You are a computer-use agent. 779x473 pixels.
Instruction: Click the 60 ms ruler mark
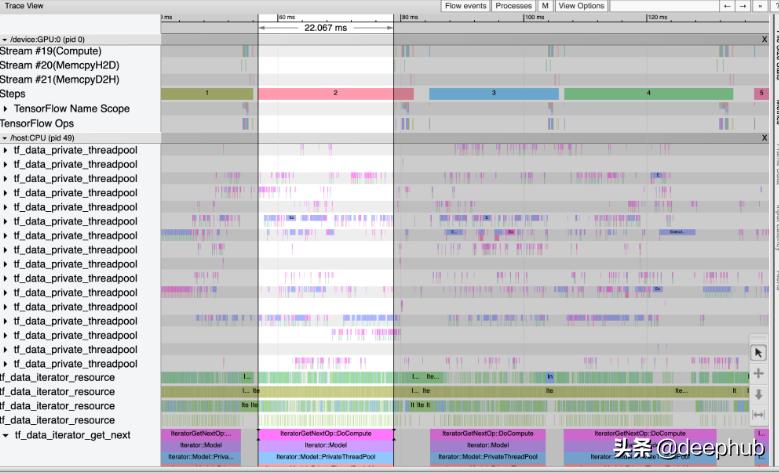287,17
